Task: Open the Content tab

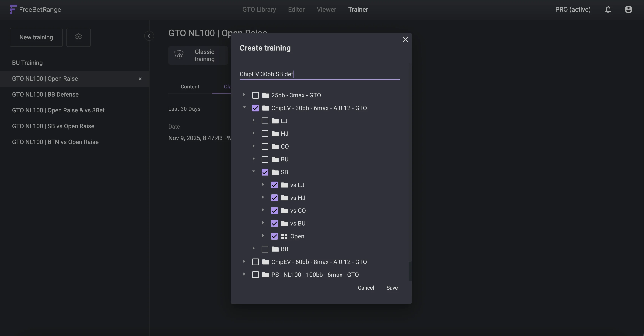Action: (x=190, y=87)
